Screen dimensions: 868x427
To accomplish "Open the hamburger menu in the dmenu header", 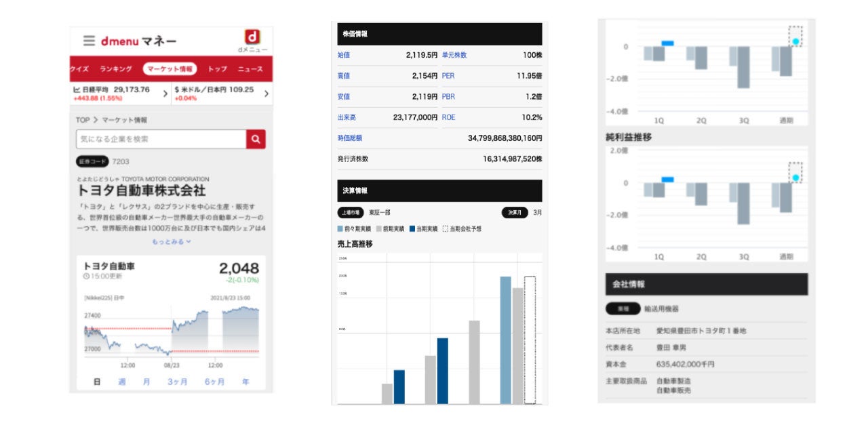I will click(90, 41).
